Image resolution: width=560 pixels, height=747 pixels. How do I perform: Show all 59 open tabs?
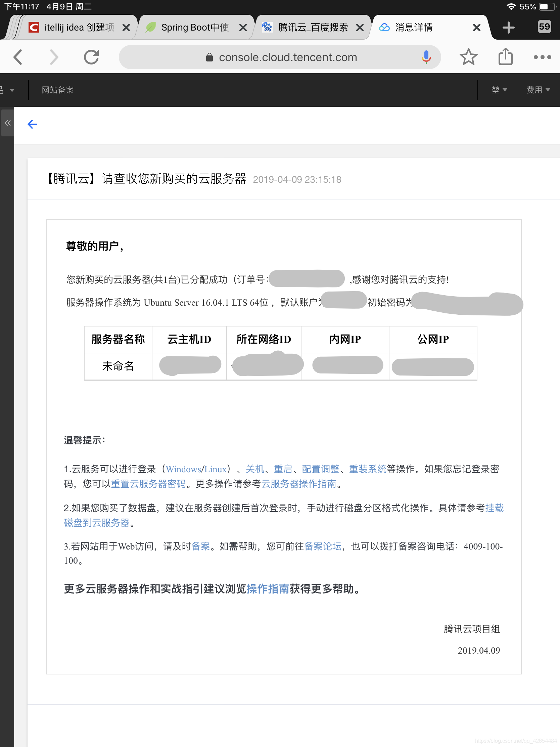[x=544, y=27]
